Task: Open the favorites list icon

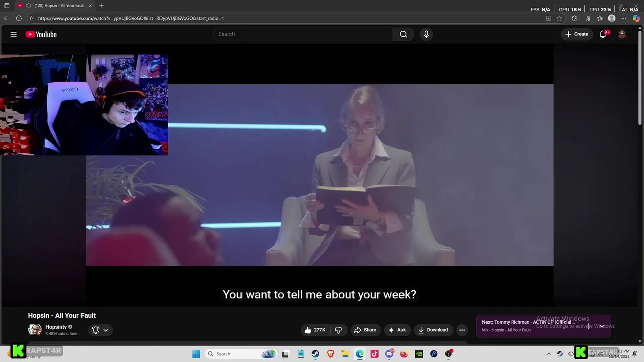Action: tap(600, 18)
